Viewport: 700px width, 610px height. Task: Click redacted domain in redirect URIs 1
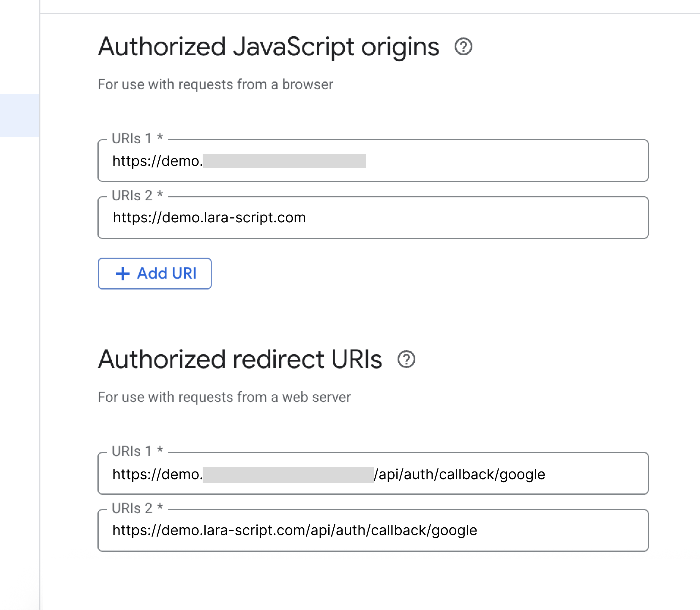tap(288, 474)
